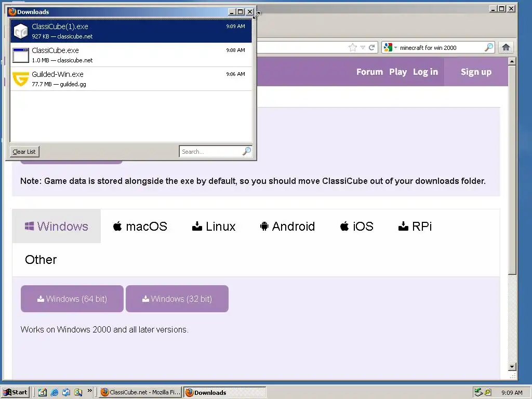Switch to the RPi tab
Screen dimensions: 532x399
coord(415,226)
